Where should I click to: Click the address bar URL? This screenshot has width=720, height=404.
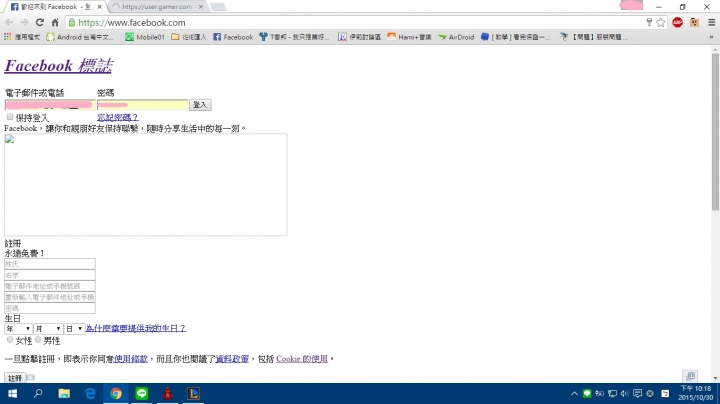[132, 22]
